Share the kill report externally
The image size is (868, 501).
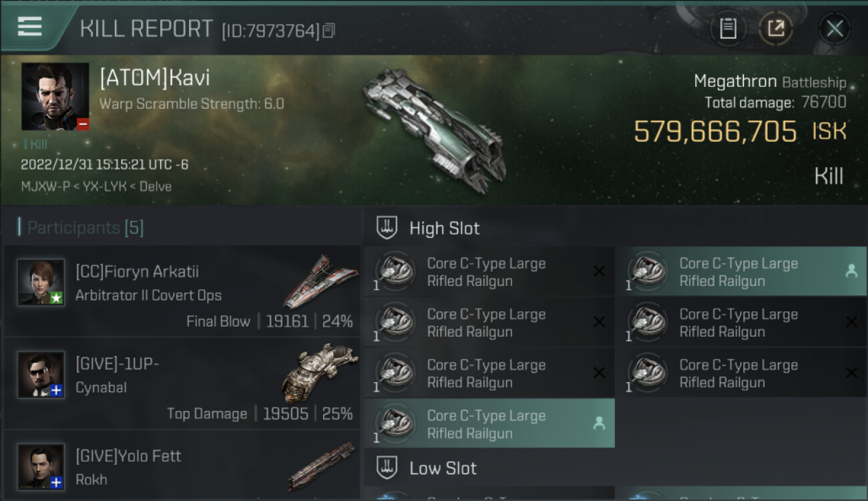tap(775, 28)
